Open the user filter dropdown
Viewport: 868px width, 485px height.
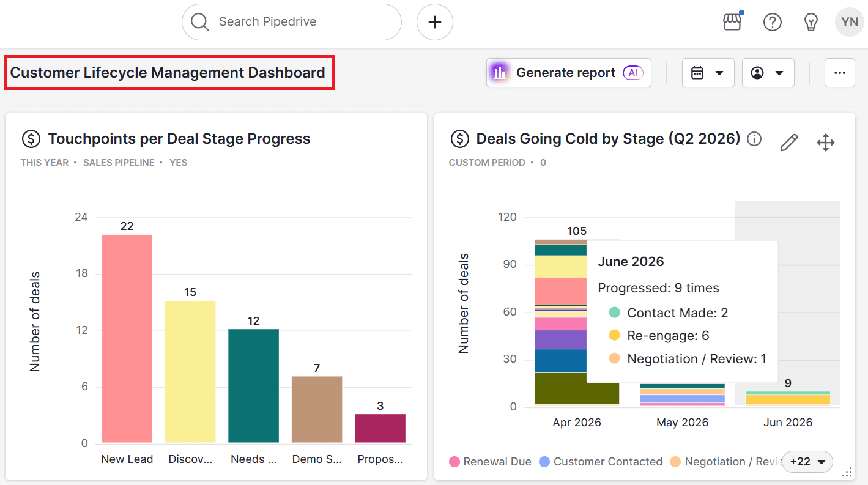tap(768, 73)
